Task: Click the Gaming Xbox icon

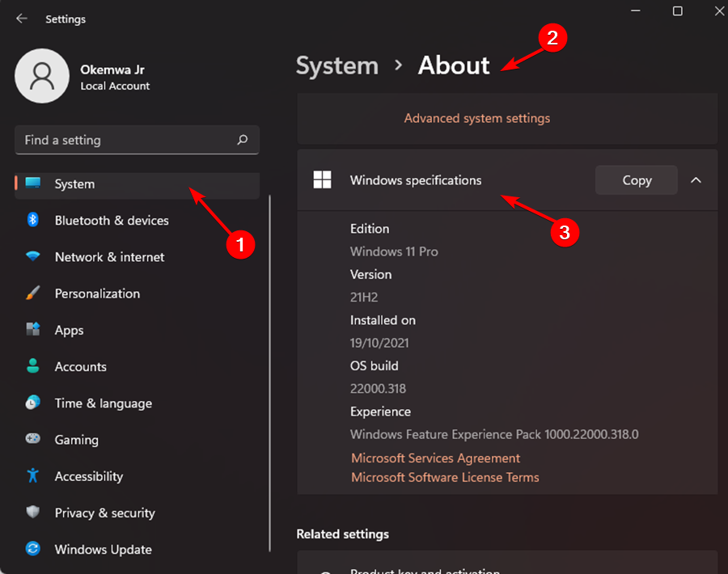Action: [33, 439]
